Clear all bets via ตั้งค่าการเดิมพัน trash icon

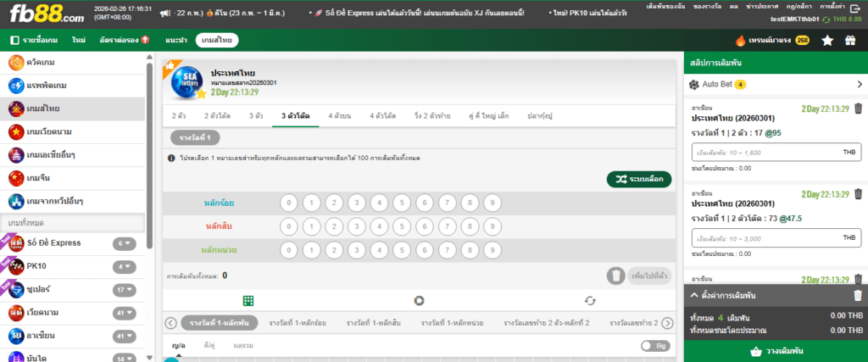click(858, 296)
